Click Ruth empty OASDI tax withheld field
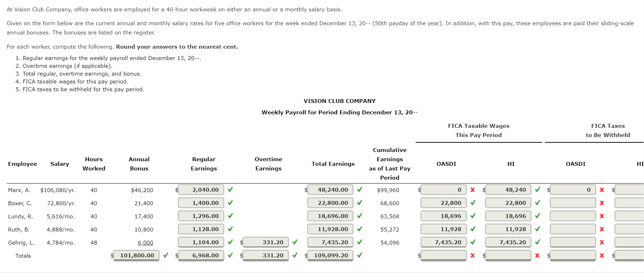644x273 pixels. tap(573, 229)
